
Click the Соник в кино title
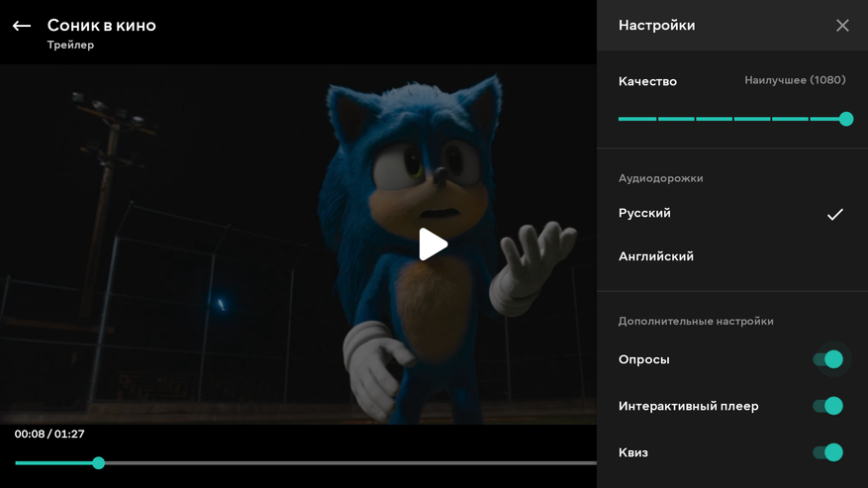coord(101,26)
